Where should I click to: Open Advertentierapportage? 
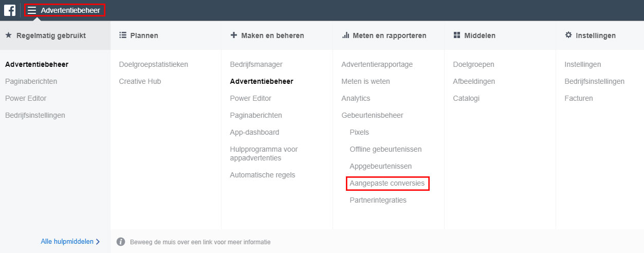(x=377, y=64)
